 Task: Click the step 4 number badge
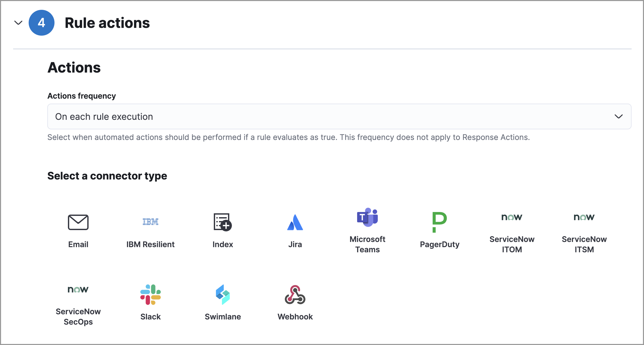pos(42,23)
